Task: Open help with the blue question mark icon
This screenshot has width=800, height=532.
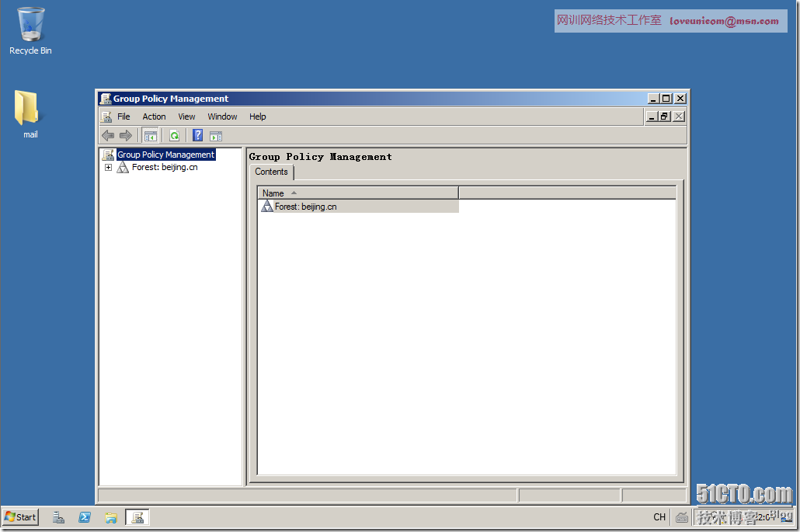Action: [198, 136]
